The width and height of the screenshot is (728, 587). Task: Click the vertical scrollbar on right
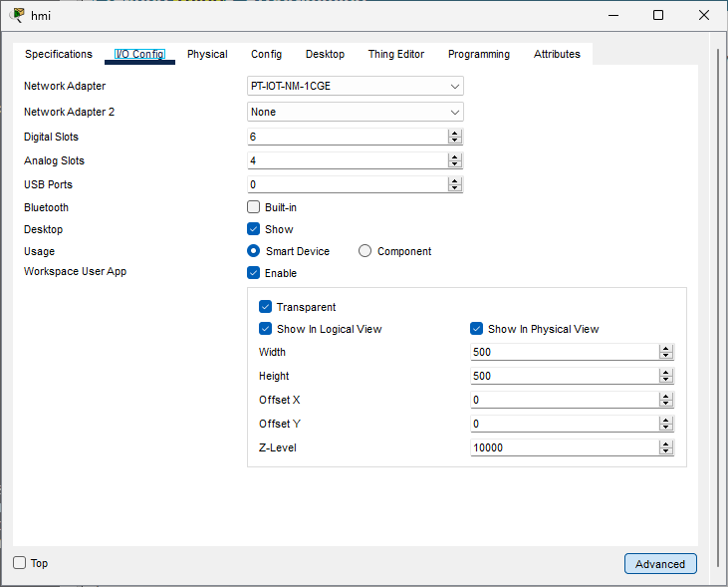719,299
